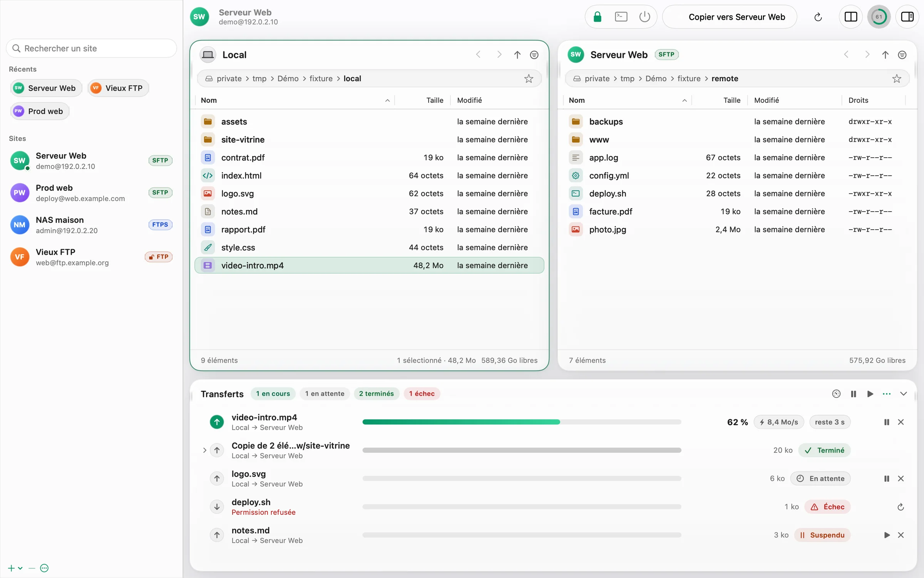Click Copier vers Serveur Web button
Screen dimensions: 924x578
tap(730, 17)
